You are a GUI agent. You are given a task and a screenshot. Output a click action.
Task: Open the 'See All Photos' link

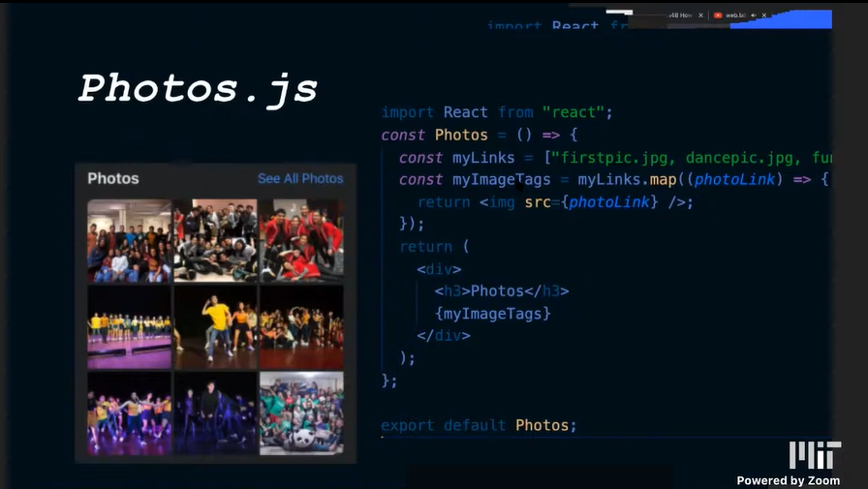300,179
